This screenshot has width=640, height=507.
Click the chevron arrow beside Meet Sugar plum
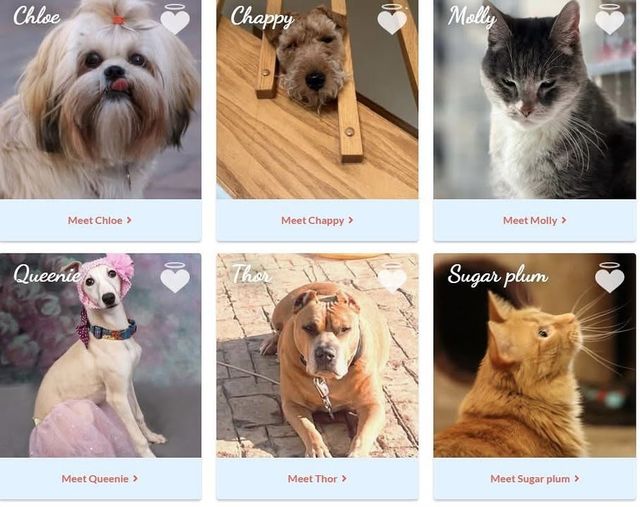577,478
